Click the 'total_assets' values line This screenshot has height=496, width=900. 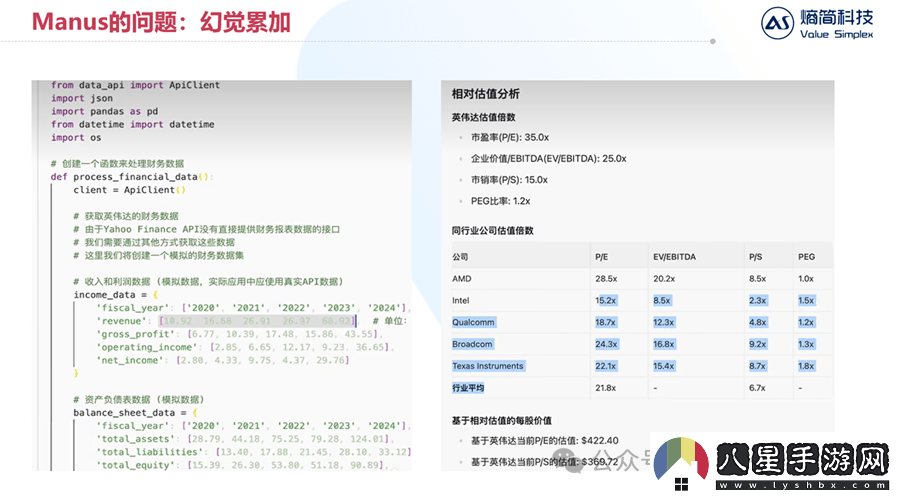(x=245, y=439)
